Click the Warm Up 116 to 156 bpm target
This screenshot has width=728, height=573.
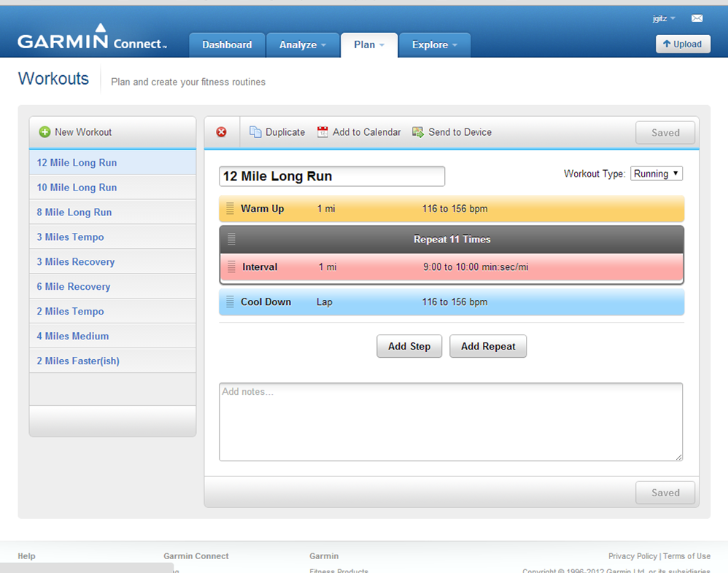(454, 209)
